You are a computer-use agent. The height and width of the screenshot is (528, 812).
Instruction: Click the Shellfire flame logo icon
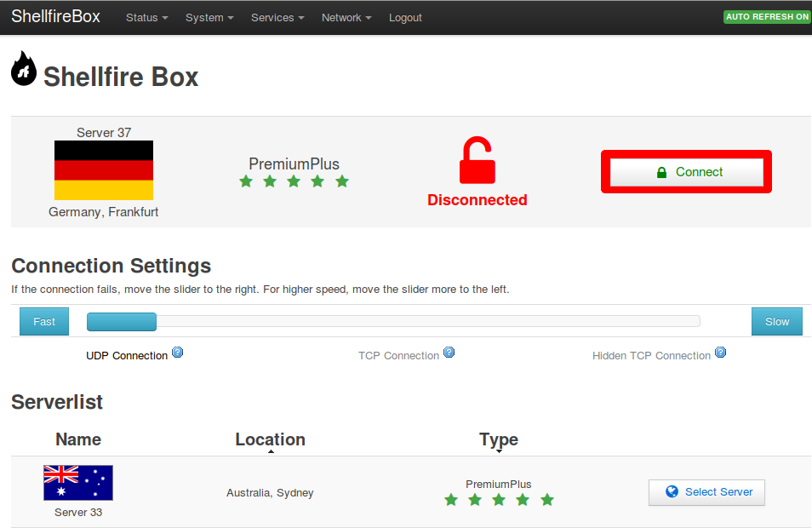(x=24, y=68)
